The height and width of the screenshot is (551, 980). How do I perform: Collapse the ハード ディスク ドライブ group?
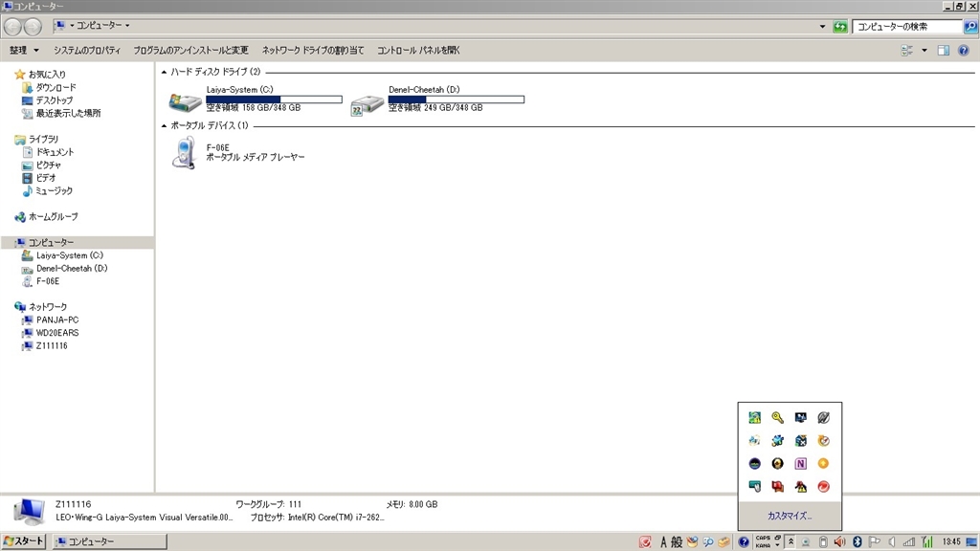164,72
